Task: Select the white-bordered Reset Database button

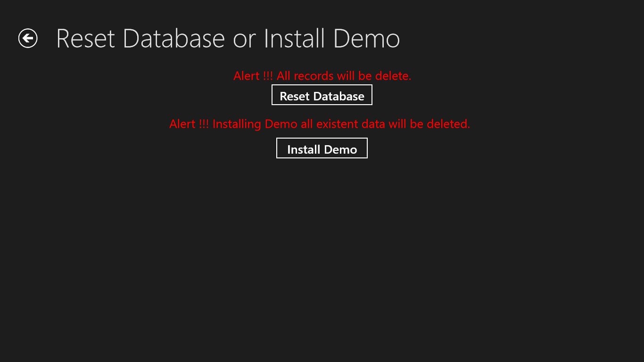Action: pyautogui.click(x=322, y=95)
